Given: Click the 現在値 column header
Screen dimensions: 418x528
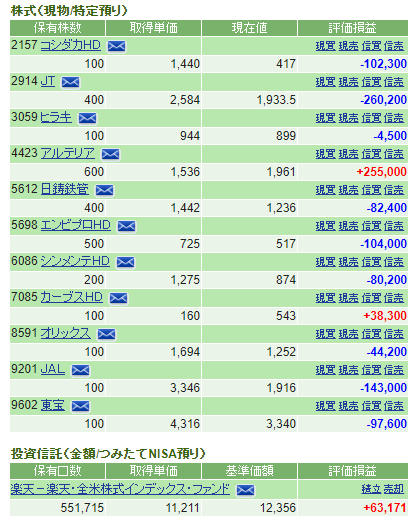Looking at the screenshot, I should pos(250,28).
